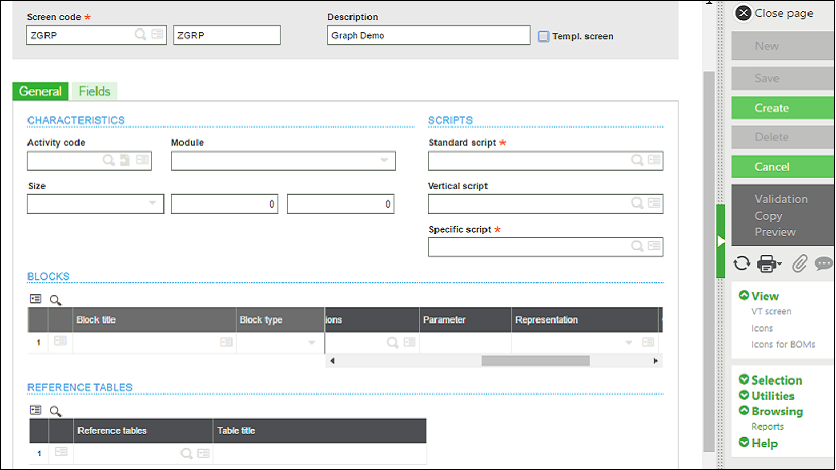
Task: Click the New button
Action: 783,46
